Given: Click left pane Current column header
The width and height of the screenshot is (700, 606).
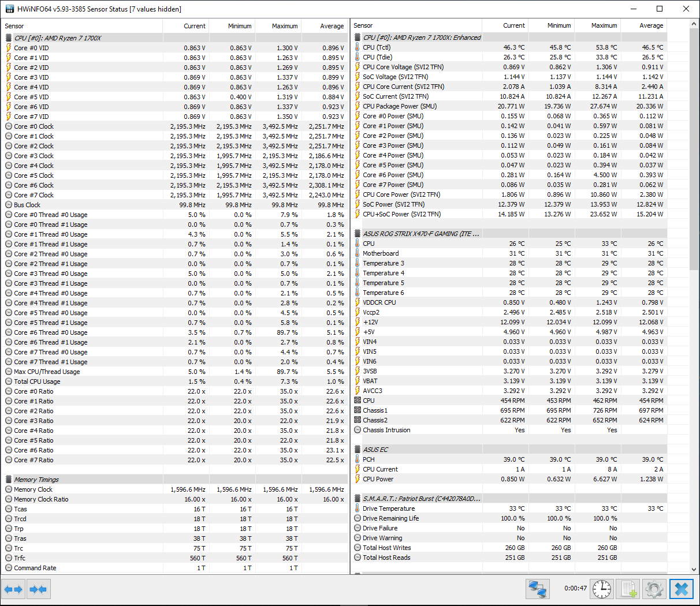Looking at the screenshot, I should pos(186,26).
